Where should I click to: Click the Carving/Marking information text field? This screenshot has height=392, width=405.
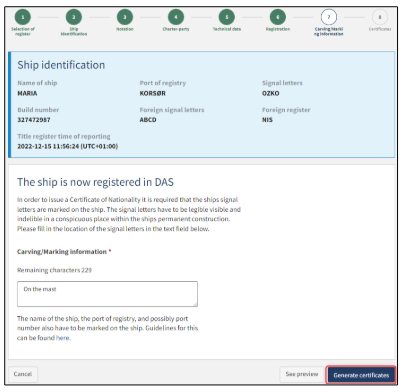click(107, 294)
